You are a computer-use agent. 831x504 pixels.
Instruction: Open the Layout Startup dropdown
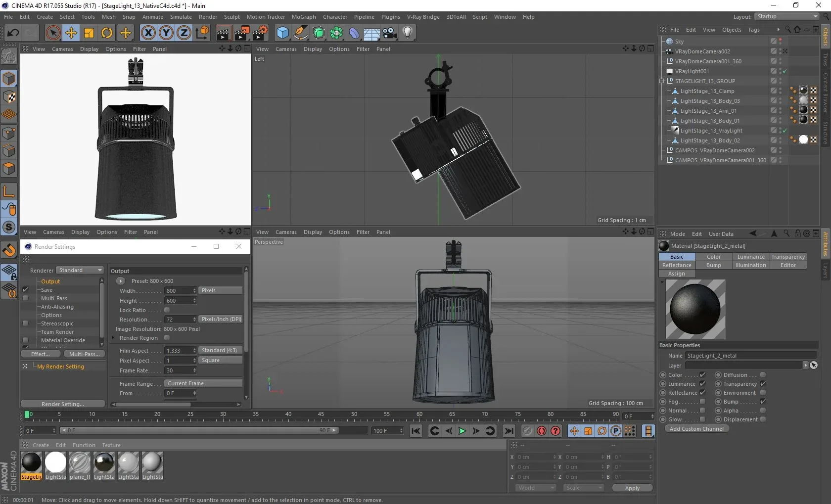[x=787, y=17]
